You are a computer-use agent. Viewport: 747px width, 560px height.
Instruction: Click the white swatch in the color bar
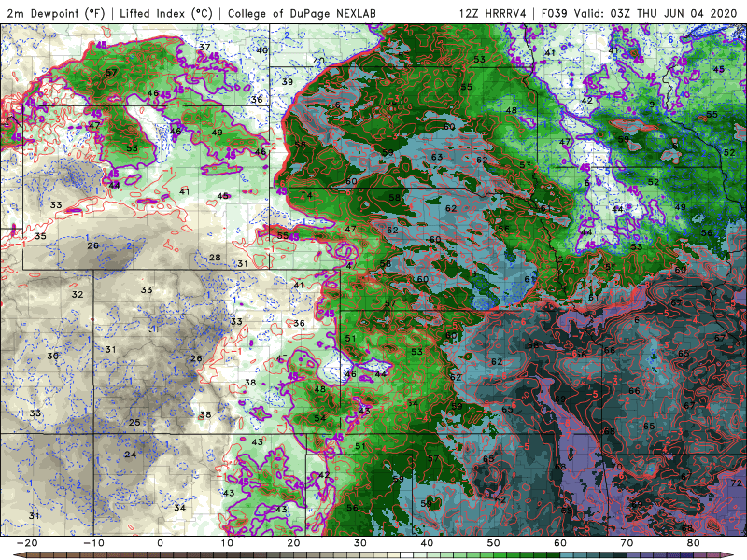407,555
